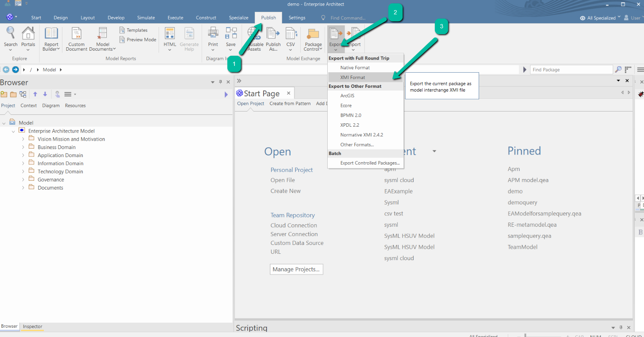This screenshot has height=337, width=644.
Task: Switch to the Construct ribbon tab
Action: tap(206, 18)
